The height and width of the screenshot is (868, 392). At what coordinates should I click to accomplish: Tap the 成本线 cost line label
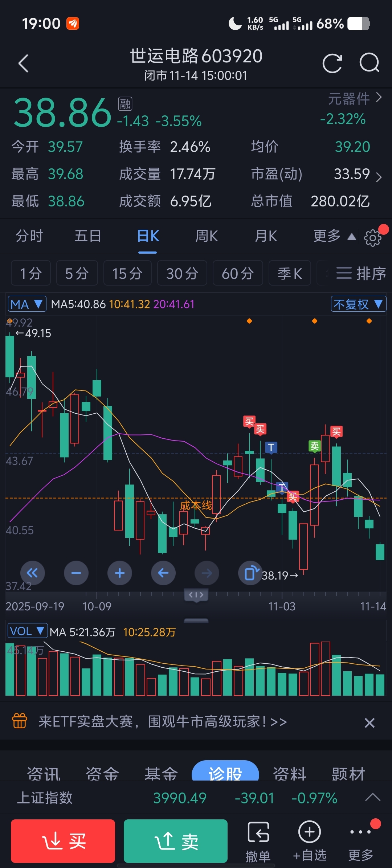coord(196,505)
